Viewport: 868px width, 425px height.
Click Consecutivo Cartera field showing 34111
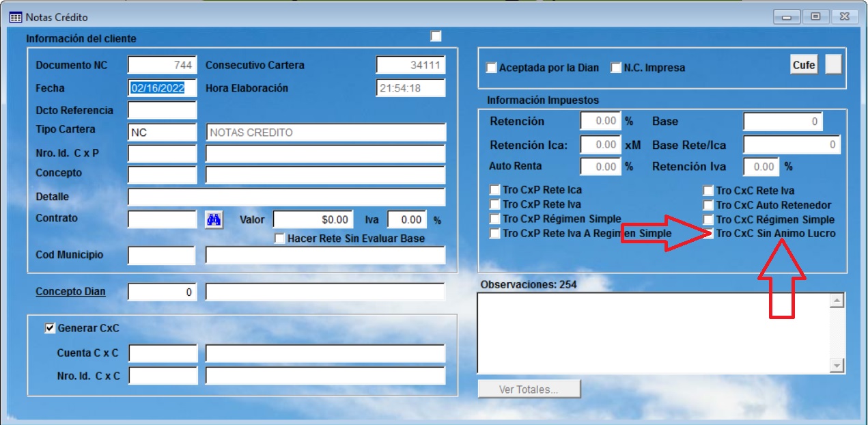pyautogui.click(x=410, y=65)
